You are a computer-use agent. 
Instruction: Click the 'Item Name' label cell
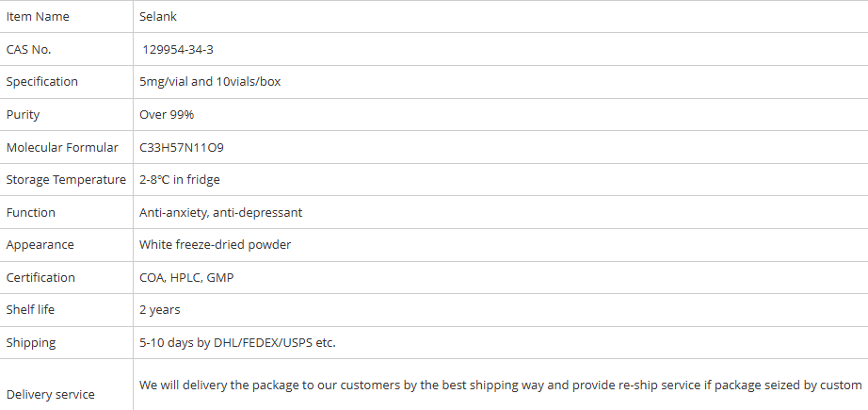38,17
